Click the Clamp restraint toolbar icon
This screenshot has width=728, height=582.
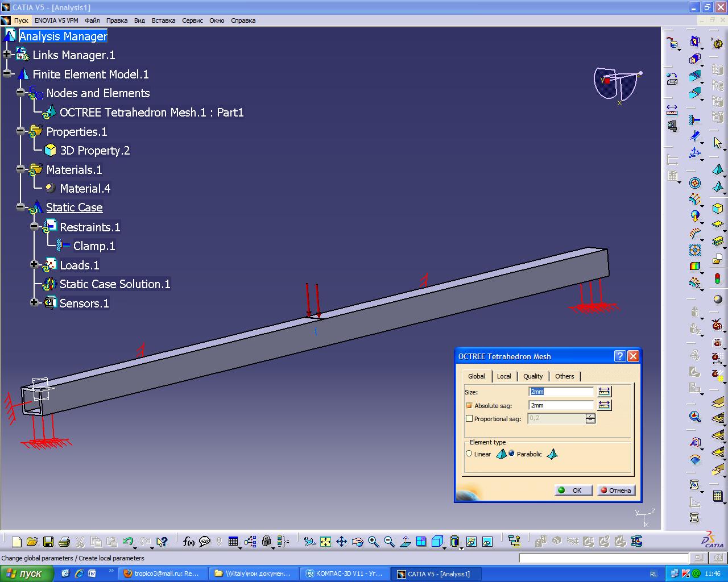tap(694, 120)
